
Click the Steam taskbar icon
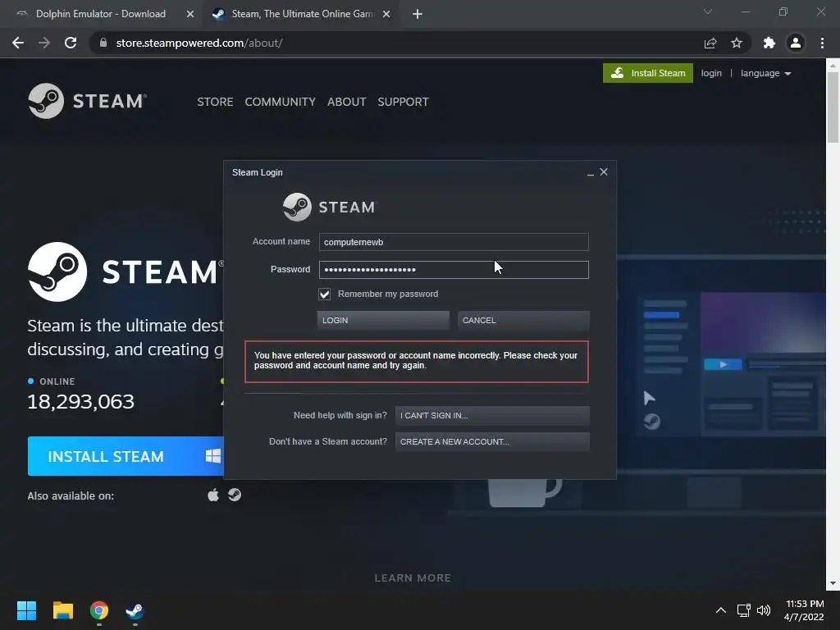135,610
